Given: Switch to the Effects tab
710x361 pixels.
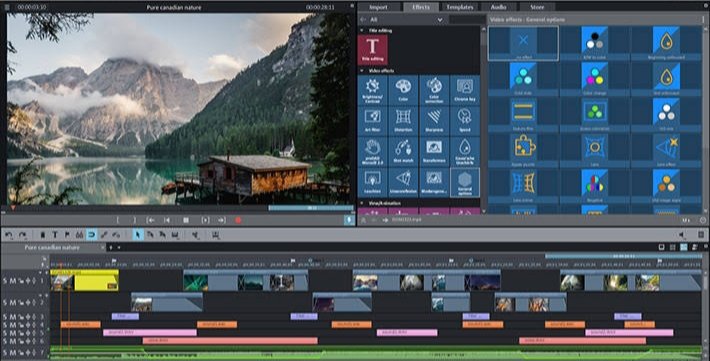Looking at the screenshot, I should pos(421,7).
